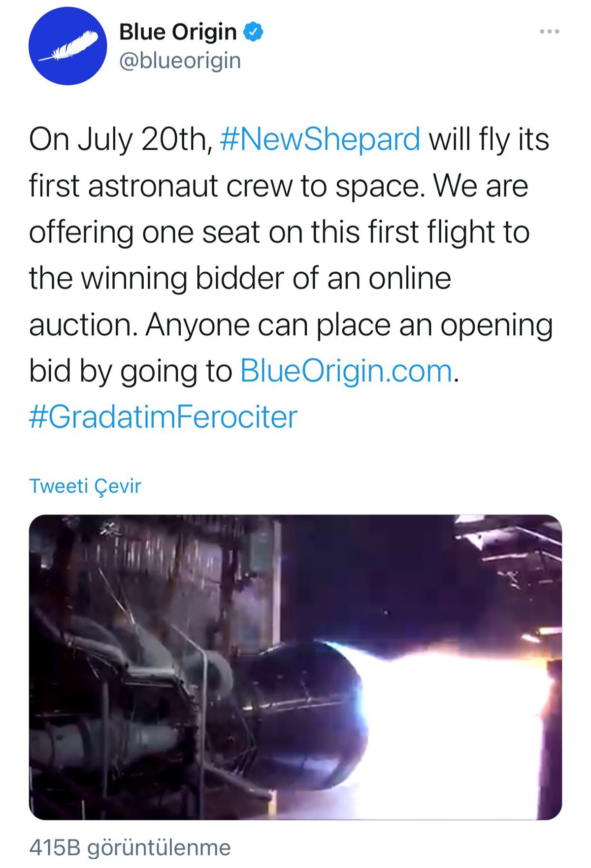Open the #NewShepard hashtag

click(320, 139)
